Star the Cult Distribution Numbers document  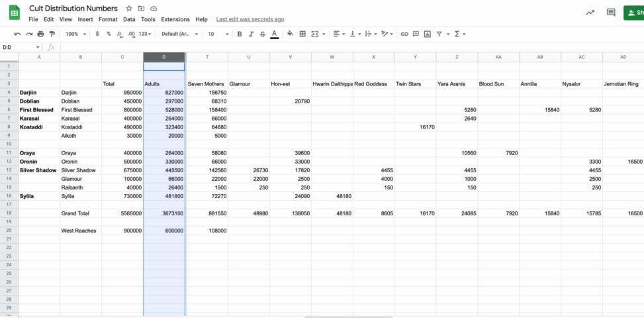(129, 9)
